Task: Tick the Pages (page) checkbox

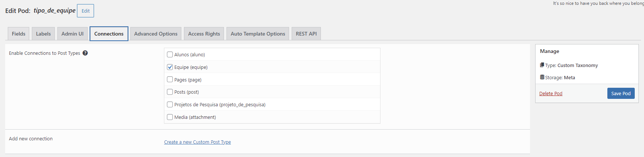Action: [x=170, y=79]
